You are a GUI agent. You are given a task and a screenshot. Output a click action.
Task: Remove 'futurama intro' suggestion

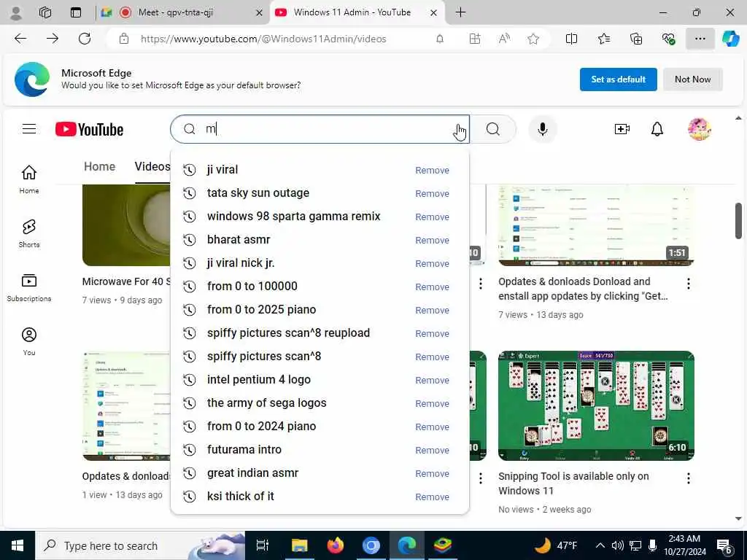pos(432,450)
